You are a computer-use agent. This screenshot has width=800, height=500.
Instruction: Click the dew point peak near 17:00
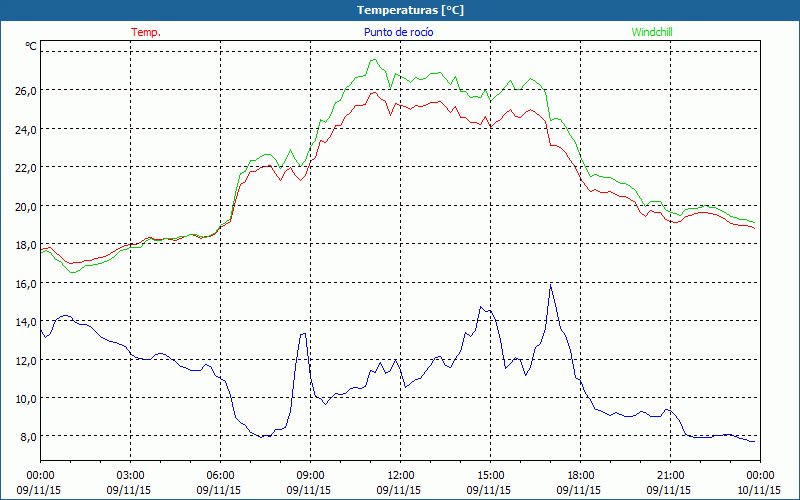click(x=551, y=285)
